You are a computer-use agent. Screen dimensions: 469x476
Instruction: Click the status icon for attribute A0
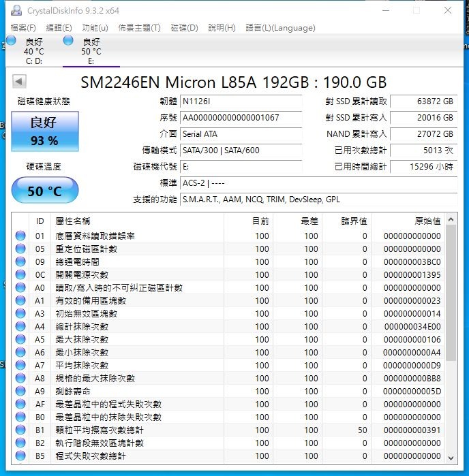pyautogui.click(x=20, y=288)
